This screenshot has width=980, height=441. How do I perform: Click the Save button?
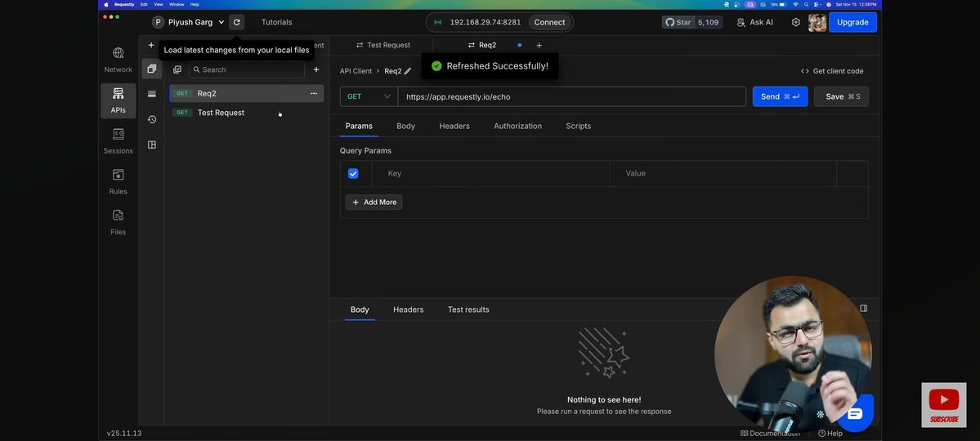pyautogui.click(x=841, y=96)
